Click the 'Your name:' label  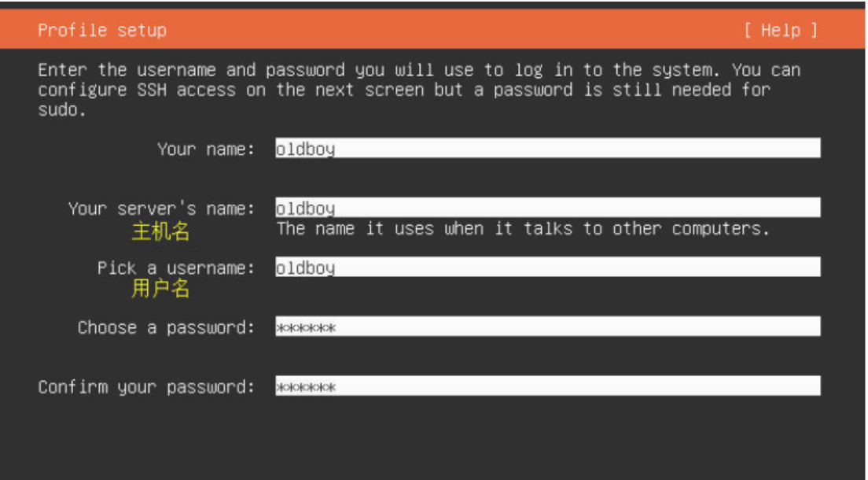(206, 149)
